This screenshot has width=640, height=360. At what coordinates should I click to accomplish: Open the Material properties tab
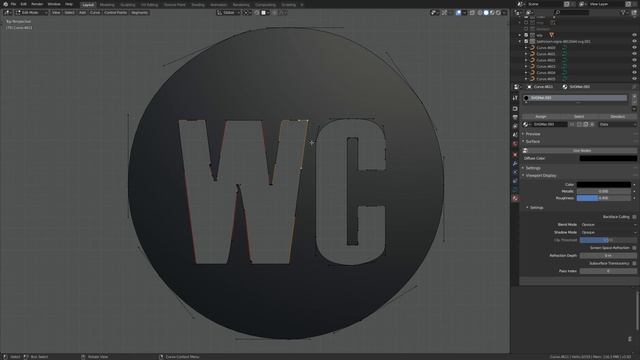[x=515, y=198]
